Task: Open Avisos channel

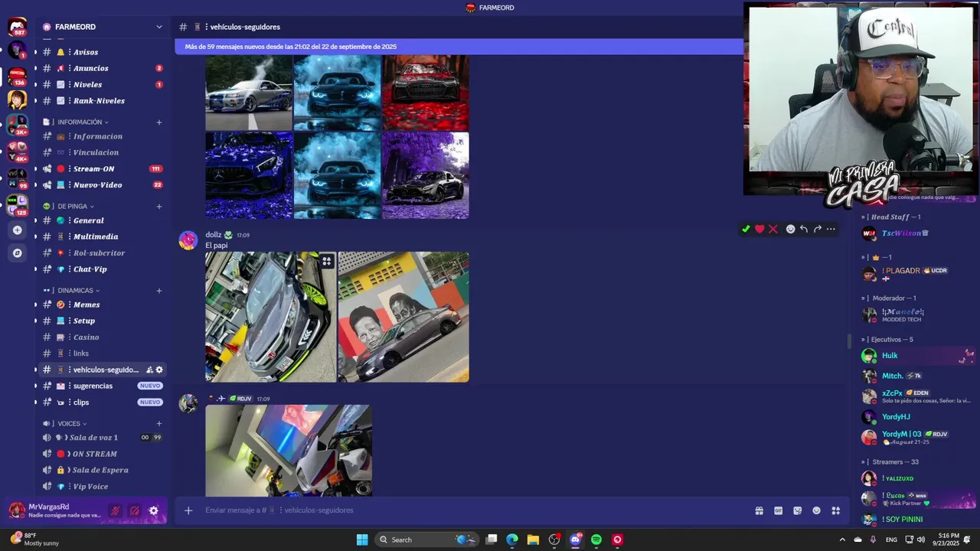Action: pyautogui.click(x=103, y=52)
